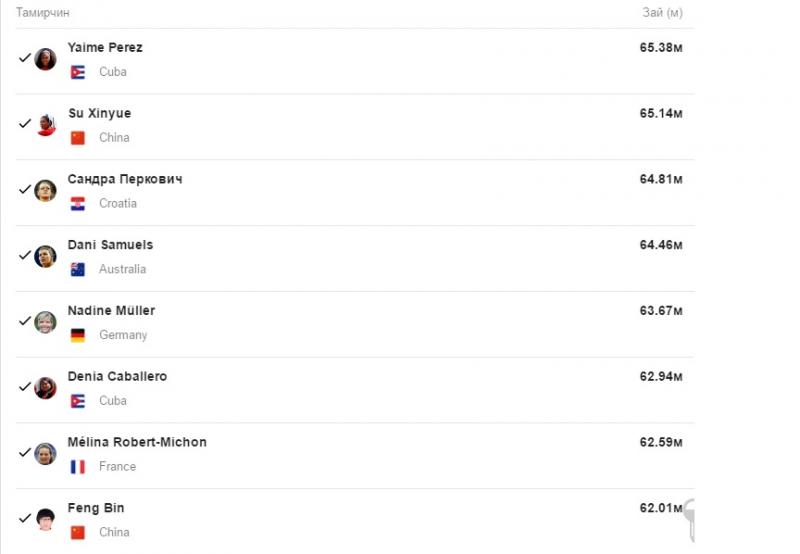This screenshot has width=800, height=554.
Task: Click Denia Caballero's Cuba flag icon
Action: [x=77, y=401]
